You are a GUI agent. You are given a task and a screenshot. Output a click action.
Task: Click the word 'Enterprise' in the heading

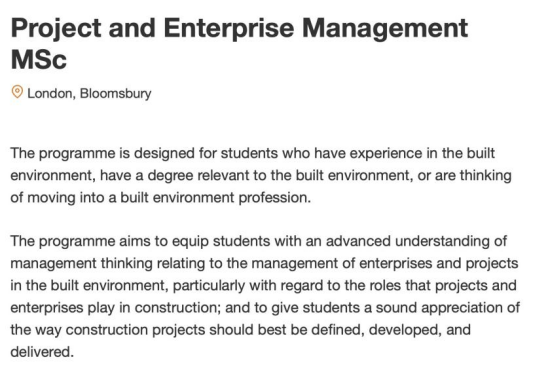(229, 28)
